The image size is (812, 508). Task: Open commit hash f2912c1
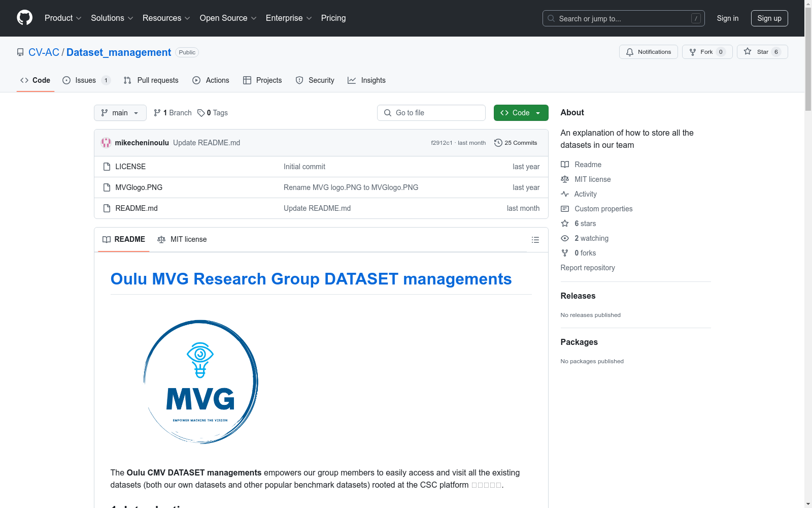click(442, 143)
